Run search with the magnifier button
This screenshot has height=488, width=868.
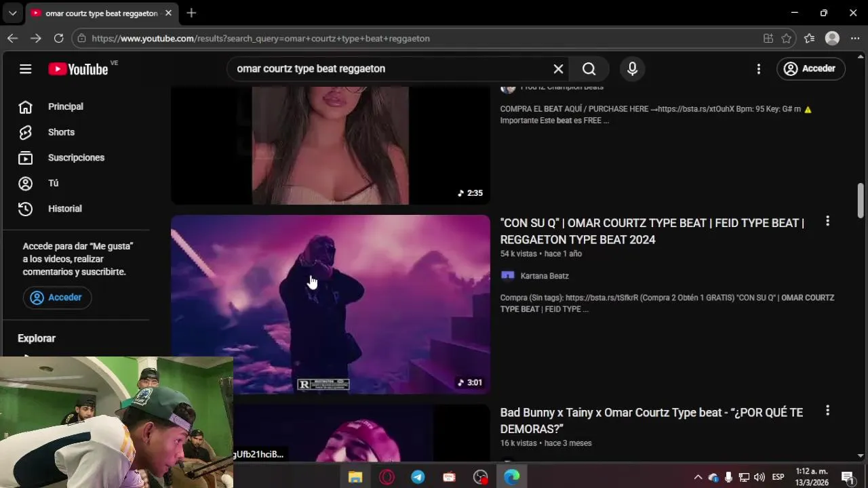(x=589, y=68)
